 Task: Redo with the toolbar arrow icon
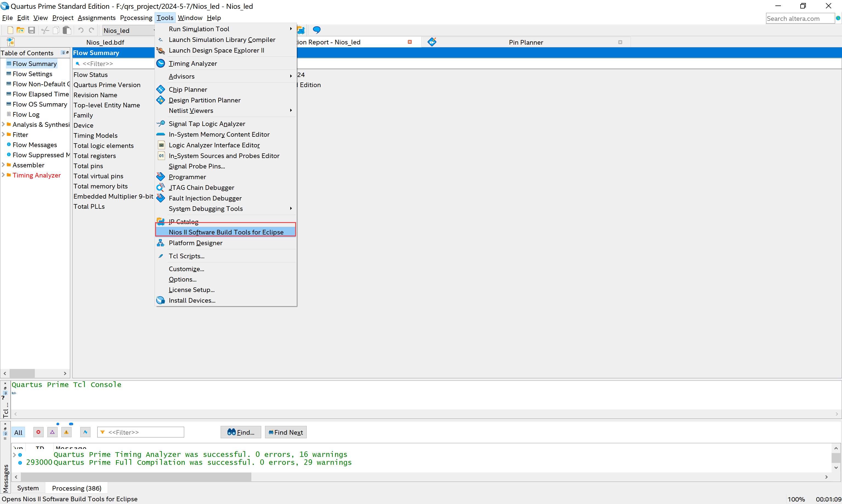coord(91,30)
